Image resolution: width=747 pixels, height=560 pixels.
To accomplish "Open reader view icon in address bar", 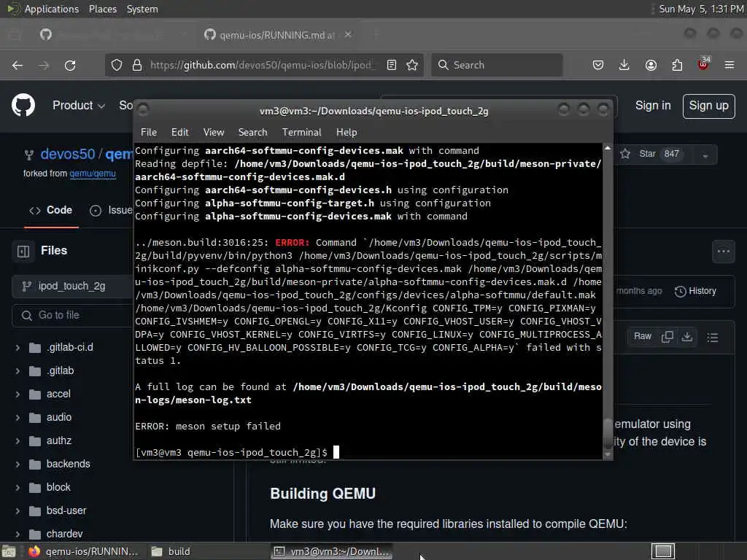I will [x=392, y=65].
